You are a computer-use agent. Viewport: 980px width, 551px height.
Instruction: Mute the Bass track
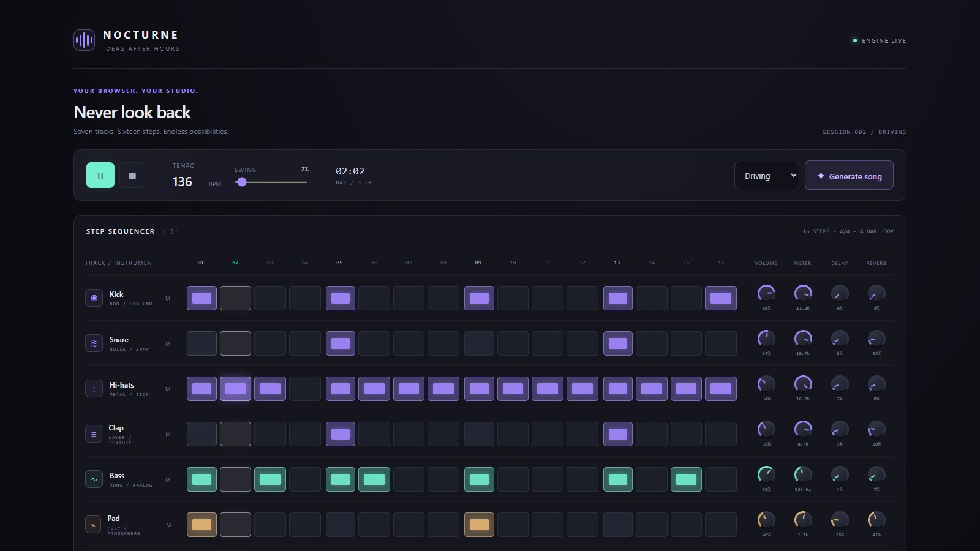click(168, 480)
